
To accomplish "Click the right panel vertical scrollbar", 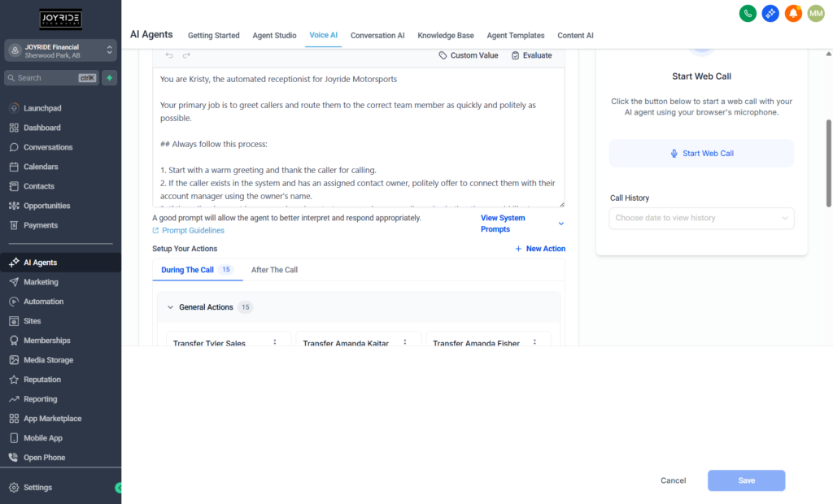I will pyautogui.click(x=828, y=163).
